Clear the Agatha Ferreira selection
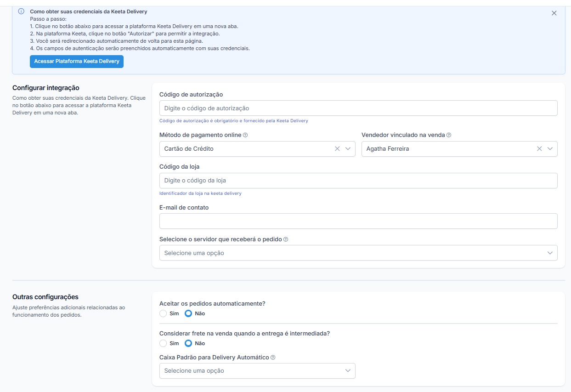This screenshot has height=392, width=571. pos(539,149)
